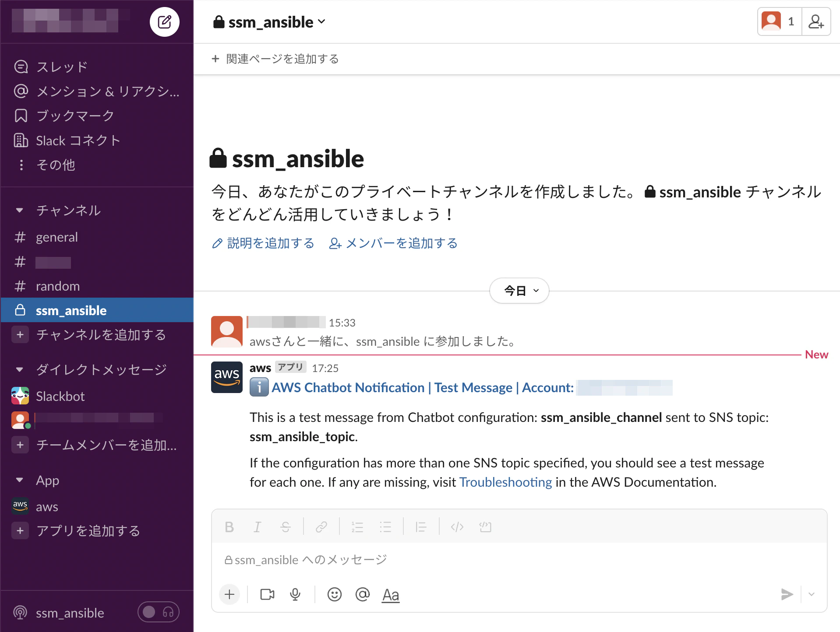Click the record audio microphone icon
840x632 pixels.
[x=295, y=594]
